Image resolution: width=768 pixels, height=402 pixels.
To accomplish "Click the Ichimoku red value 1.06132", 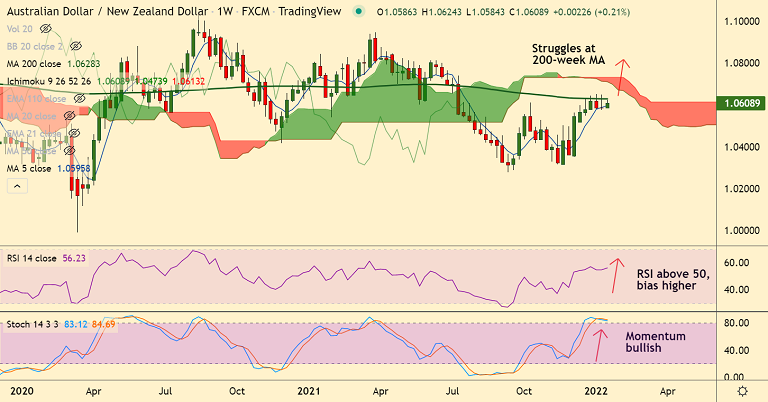I will point(189,81).
